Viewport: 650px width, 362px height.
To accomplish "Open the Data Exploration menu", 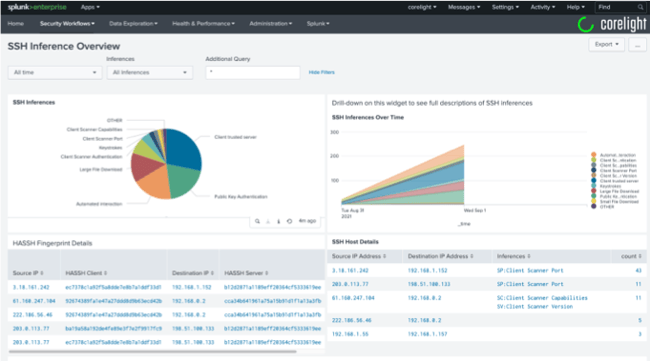I will (133, 24).
